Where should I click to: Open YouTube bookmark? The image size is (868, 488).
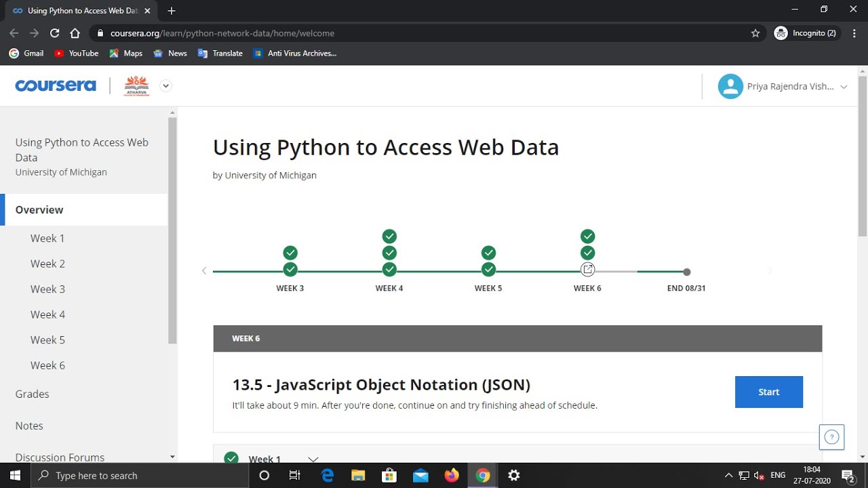point(76,53)
